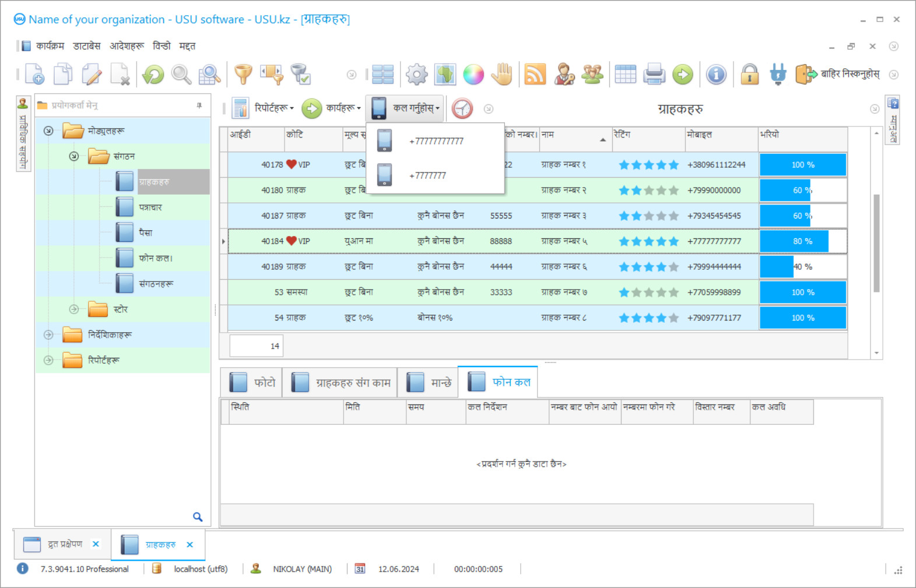Click the green refresh arrow icon

(x=153, y=74)
